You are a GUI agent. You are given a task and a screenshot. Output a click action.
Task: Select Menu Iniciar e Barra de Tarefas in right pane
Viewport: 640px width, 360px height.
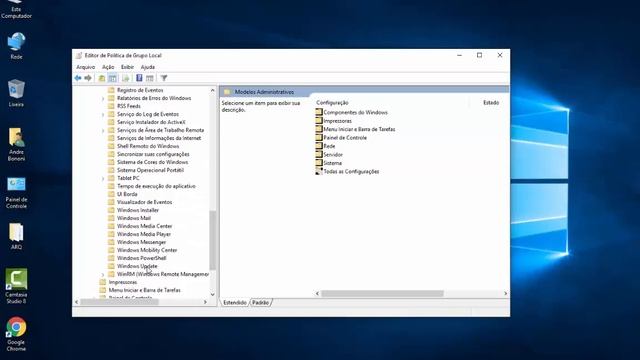(355, 129)
